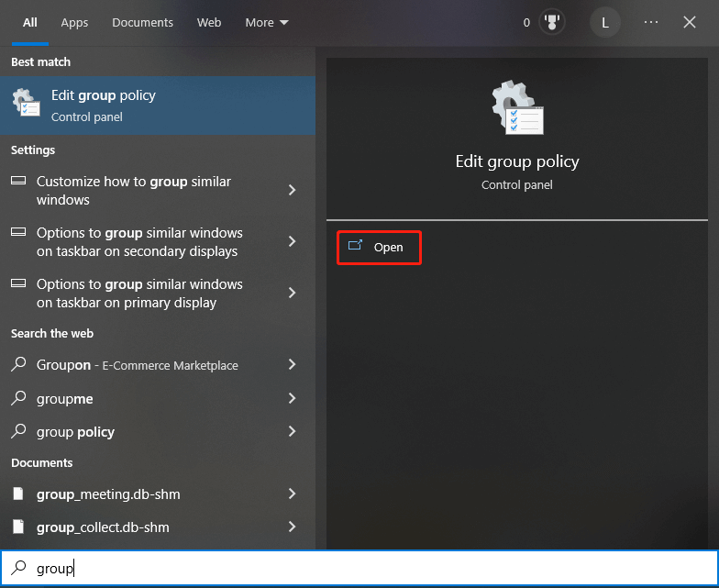The height and width of the screenshot is (588, 719).
Task: Click the search input field containing group
Action: point(359,569)
